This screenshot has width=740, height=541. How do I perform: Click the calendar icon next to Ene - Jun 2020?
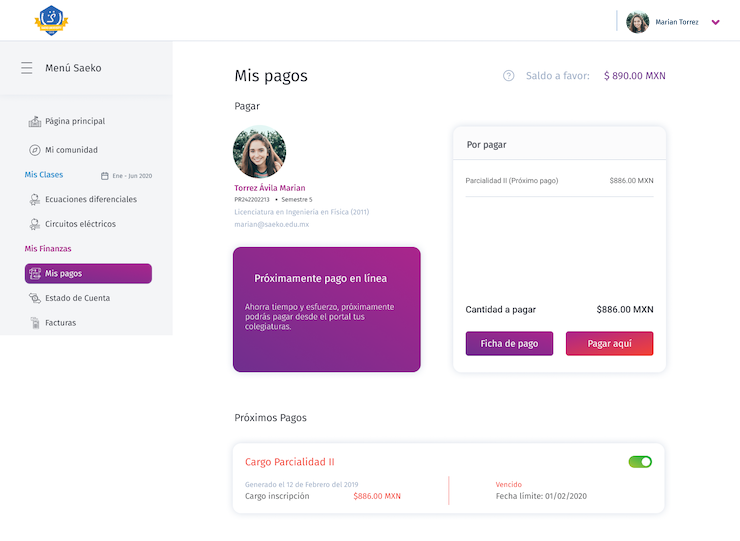(105, 176)
